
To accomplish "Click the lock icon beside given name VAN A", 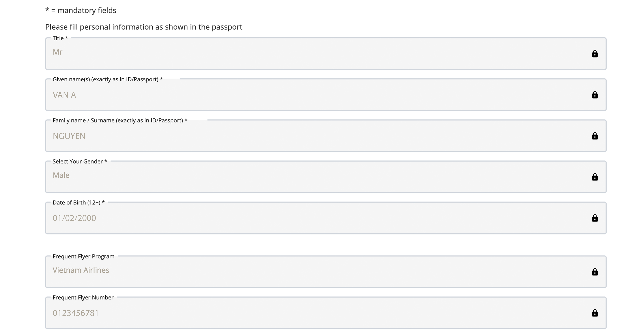I will [595, 95].
